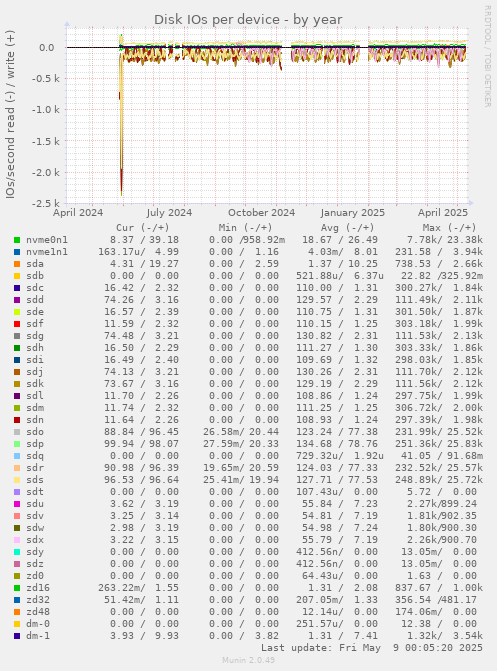The image size is (497, 671).
Task: Click the 'sdt' device label
Action: click(x=35, y=492)
